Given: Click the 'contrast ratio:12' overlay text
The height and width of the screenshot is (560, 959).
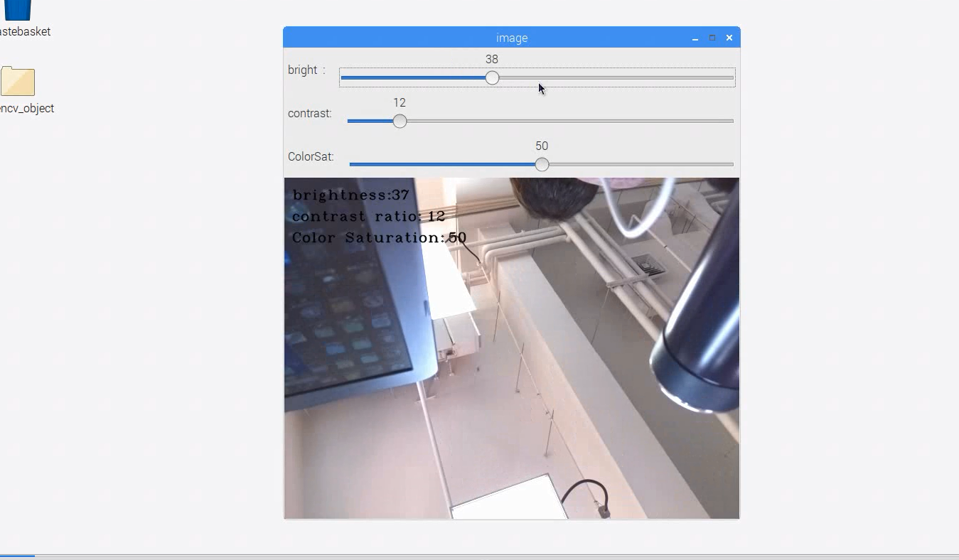Looking at the screenshot, I should pos(368,217).
